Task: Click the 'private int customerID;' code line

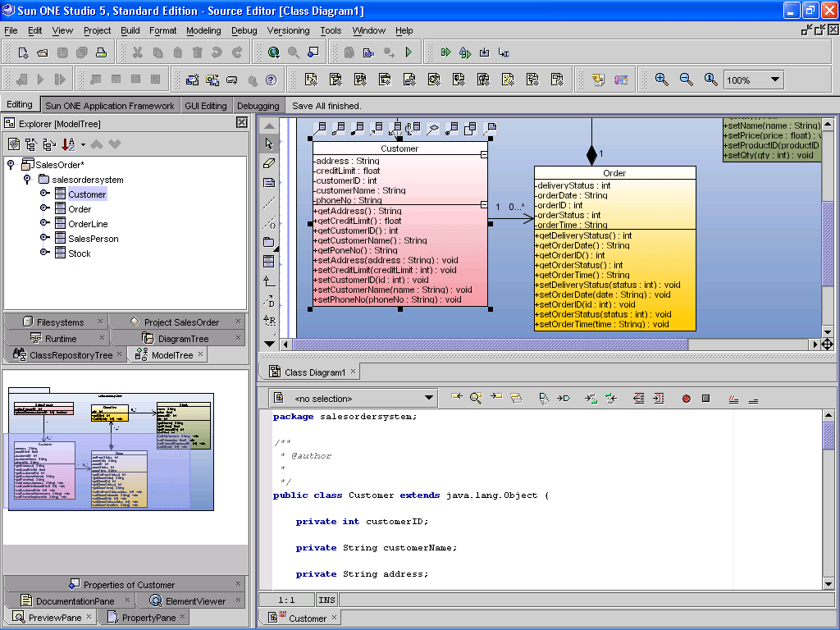Action: pyautogui.click(x=362, y=521)
